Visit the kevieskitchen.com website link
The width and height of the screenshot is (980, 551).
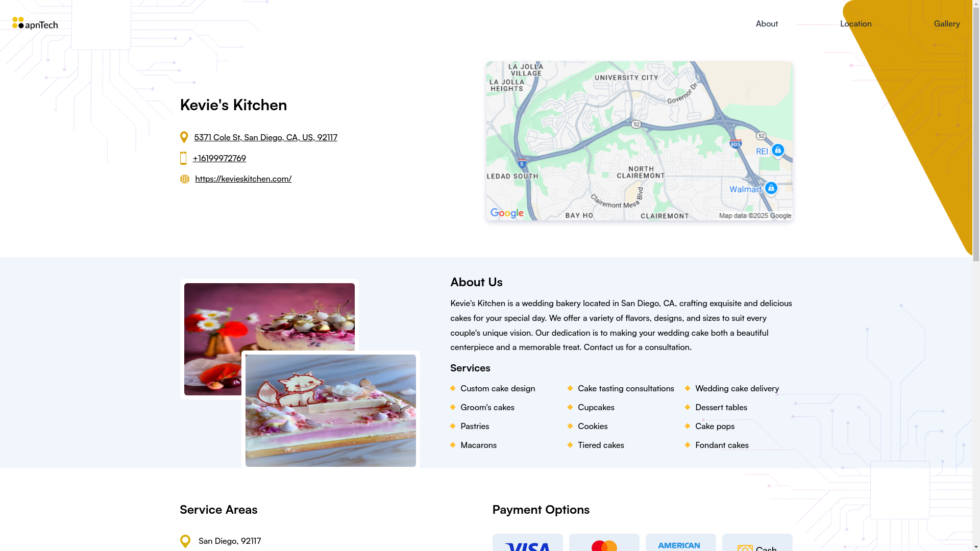coord(243,179)
